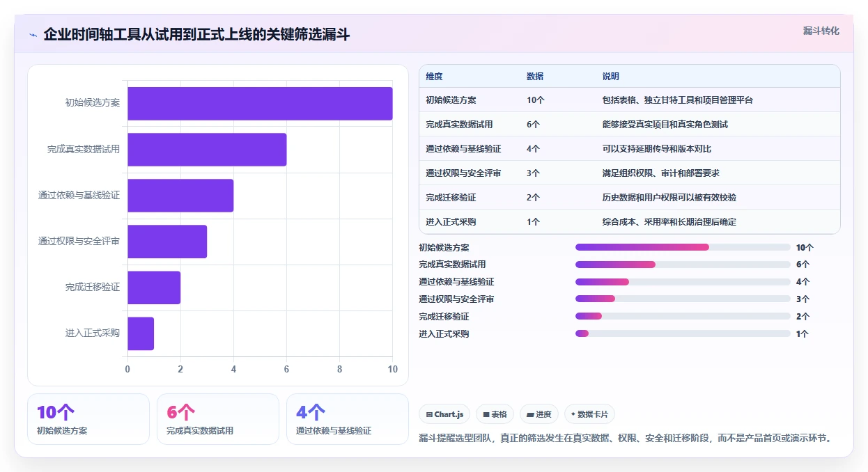Click the 通过权限与安全评审 label in the progress list
The width and height of the screenshot is (868, 472).
coord(456,299)
